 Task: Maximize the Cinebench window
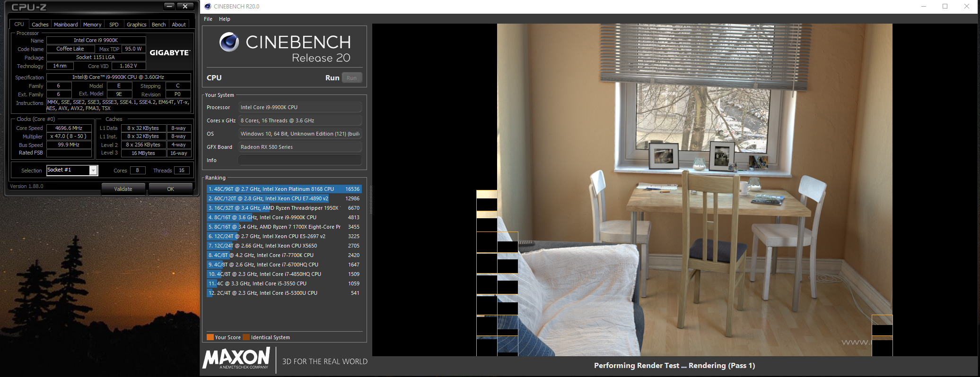[x=945, y=6]
